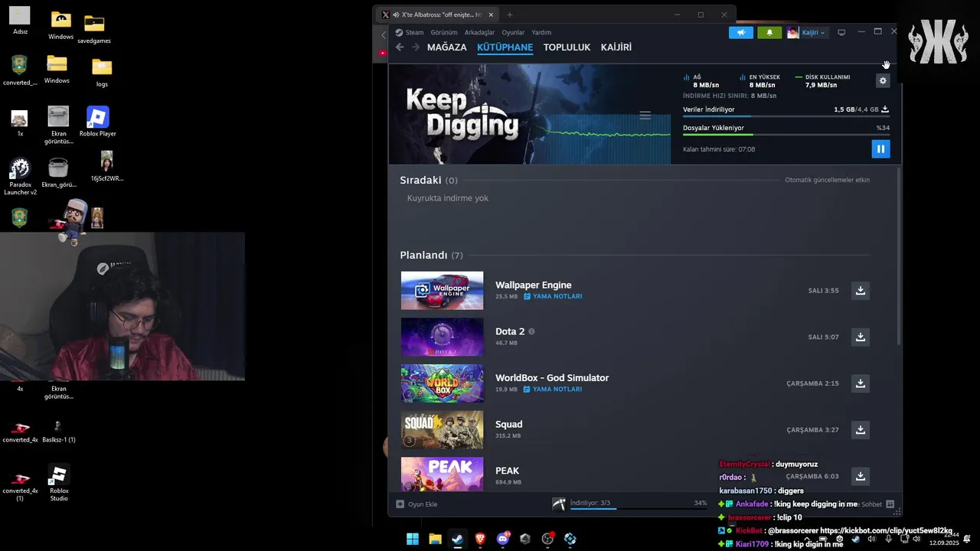This screenshot has width=980, height=551.
Task: Open the Roblox Player desktop shortcut
Action: coord(97,121)
